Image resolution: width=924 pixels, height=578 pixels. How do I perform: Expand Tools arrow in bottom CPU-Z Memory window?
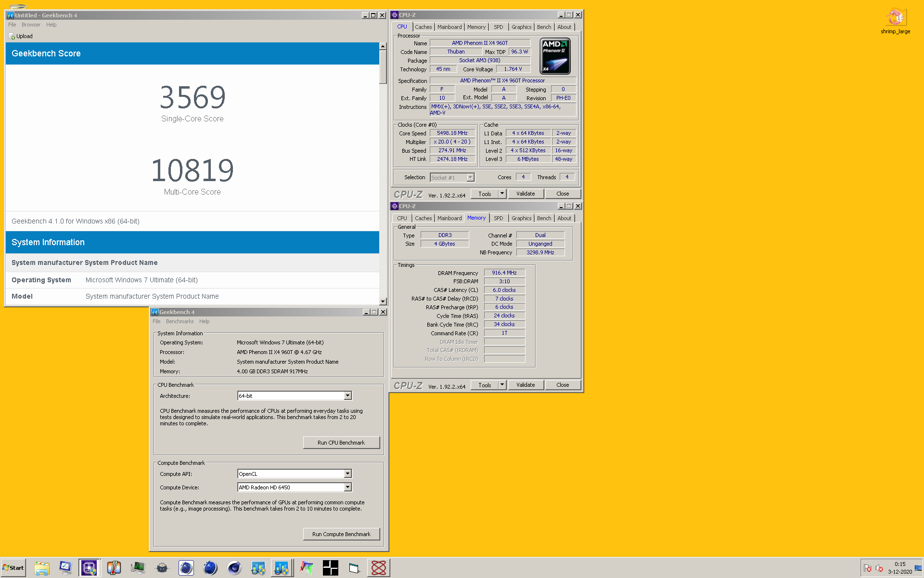coord(502,385)
